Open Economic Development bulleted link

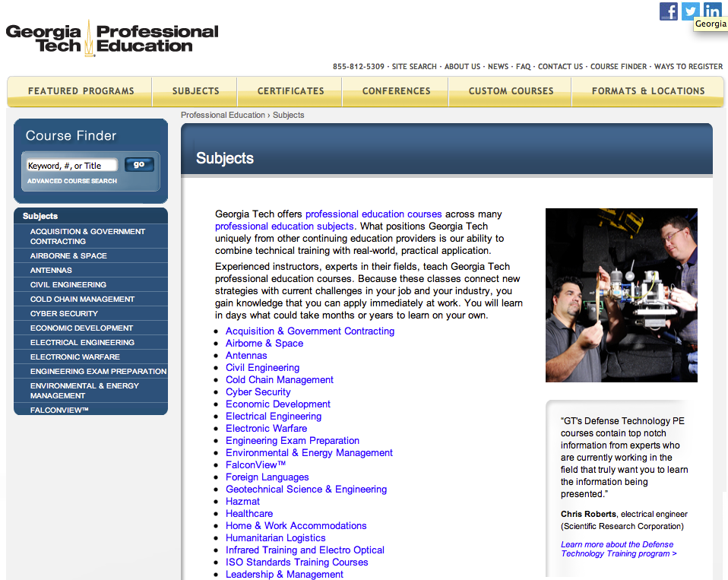(277, 404)
